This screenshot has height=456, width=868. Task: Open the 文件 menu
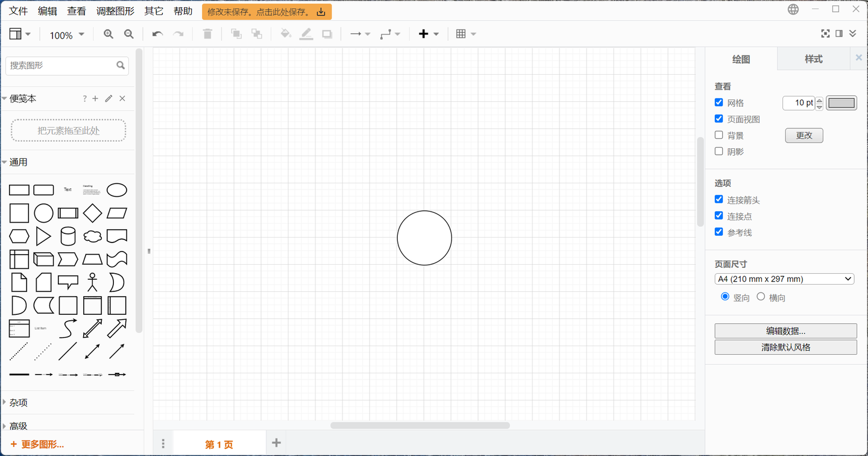pyautogui.click(x=18, y=10)
